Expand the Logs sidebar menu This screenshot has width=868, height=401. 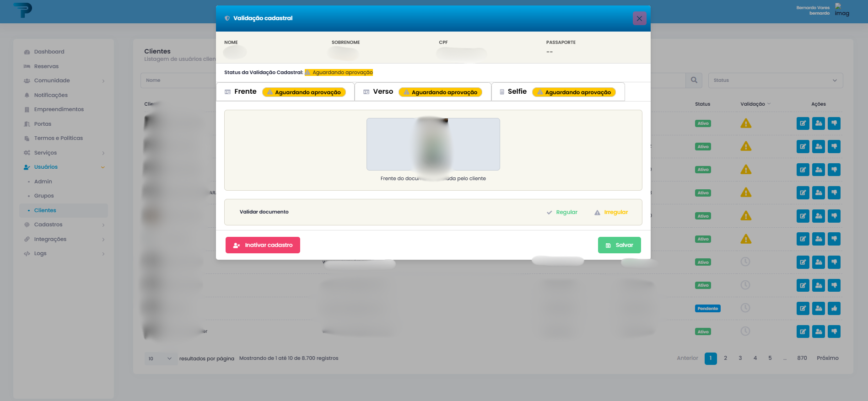pyautogui.click(x=64, y=253)
